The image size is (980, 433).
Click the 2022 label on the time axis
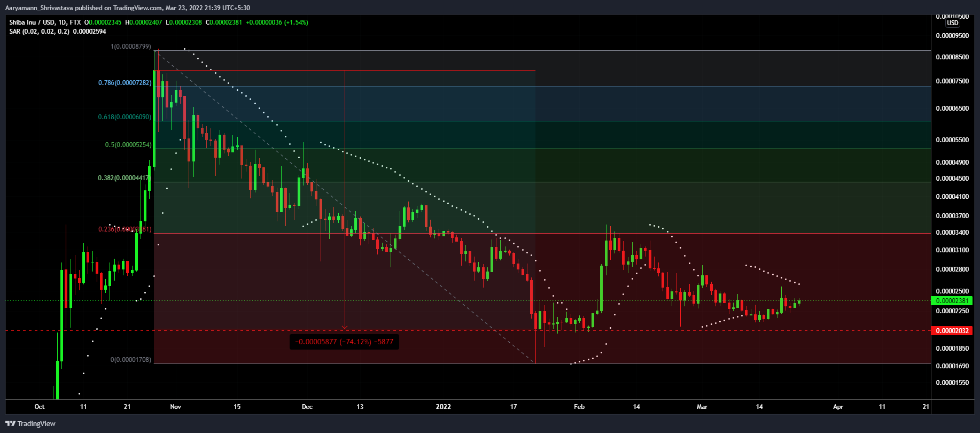[443, 407]
